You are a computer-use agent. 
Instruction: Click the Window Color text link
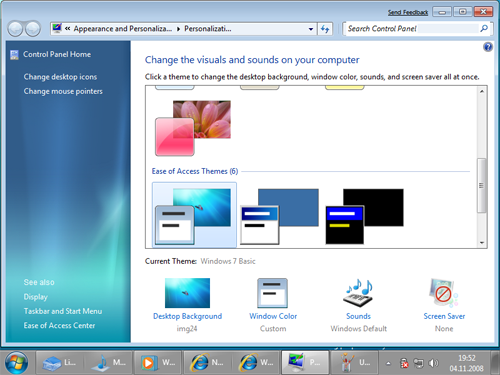click(273, 316)
